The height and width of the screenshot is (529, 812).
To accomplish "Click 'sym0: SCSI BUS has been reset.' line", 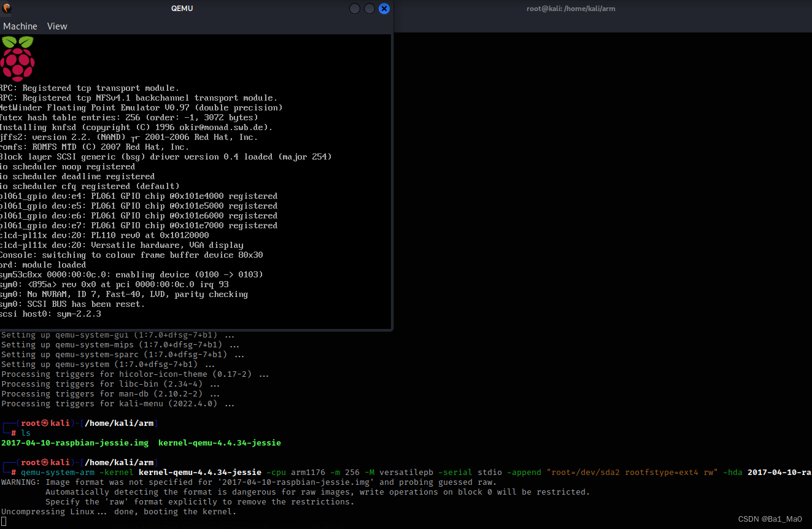I will (72, 304).
